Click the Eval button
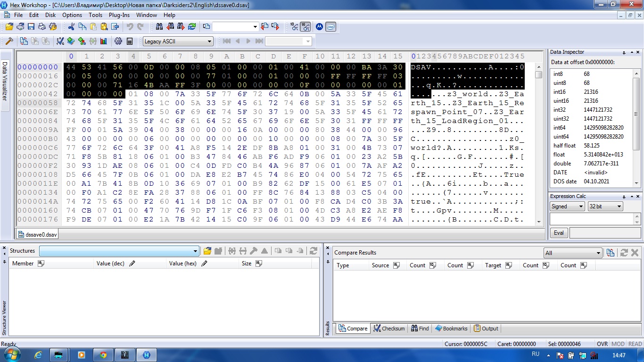The image size is (644, 362). point(559,233)
